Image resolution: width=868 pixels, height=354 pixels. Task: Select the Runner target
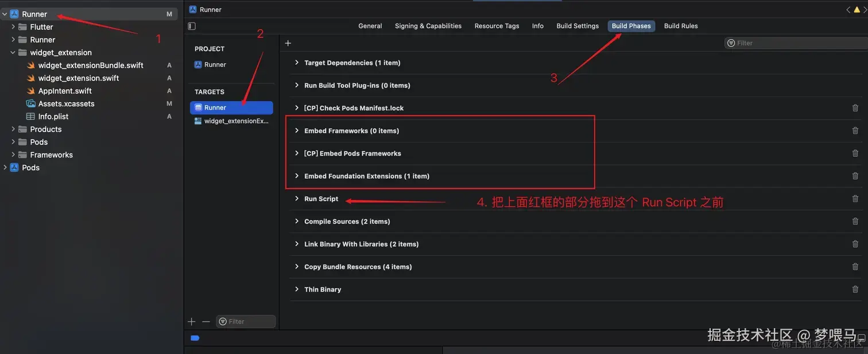(x=231, y=107)
